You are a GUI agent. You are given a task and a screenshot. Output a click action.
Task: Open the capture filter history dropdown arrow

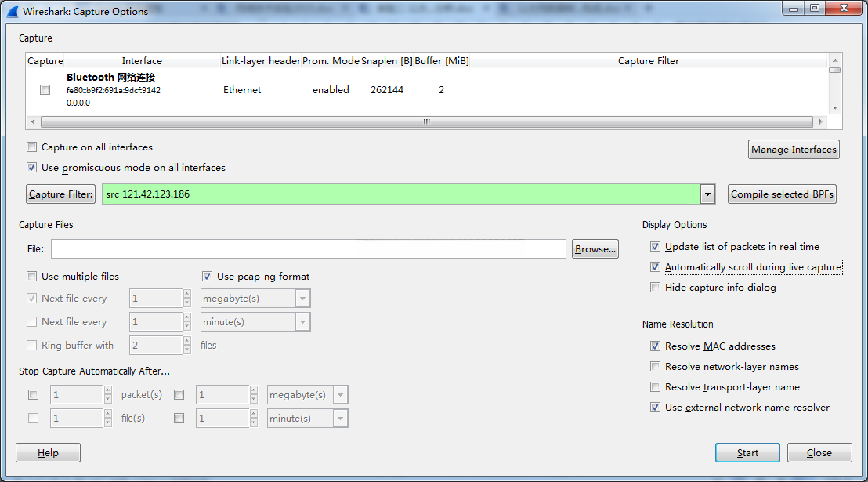pyautogui.click(x=707, y=194)
